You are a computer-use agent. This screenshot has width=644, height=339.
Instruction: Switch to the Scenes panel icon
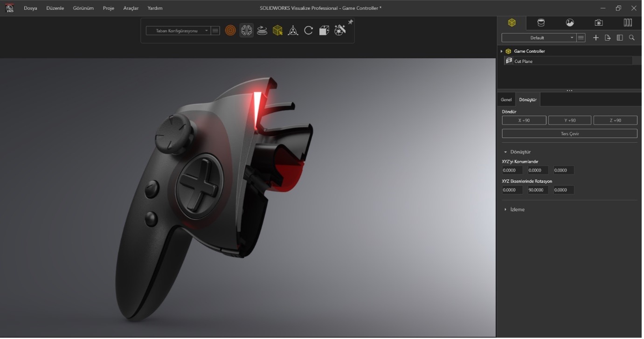coord(570,22)
